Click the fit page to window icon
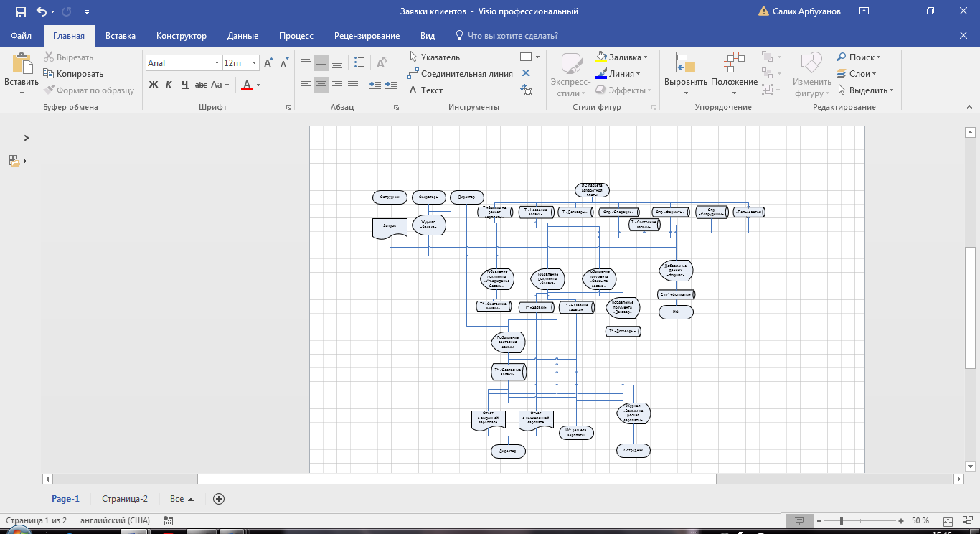Image resolution: width=980 pixels, height=534 pixels. (x=948, y=521)
